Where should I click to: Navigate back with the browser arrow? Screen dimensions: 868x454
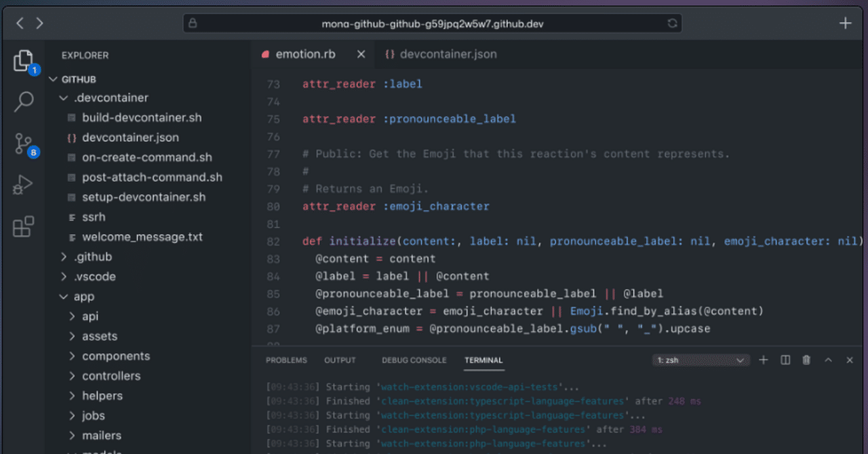point(20,22)
